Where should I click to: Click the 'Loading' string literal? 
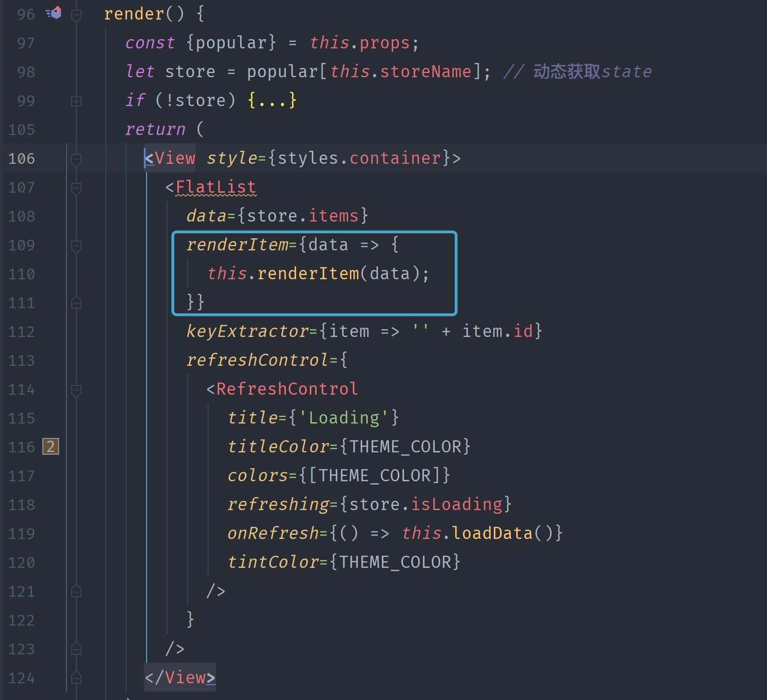coord(344,418)
